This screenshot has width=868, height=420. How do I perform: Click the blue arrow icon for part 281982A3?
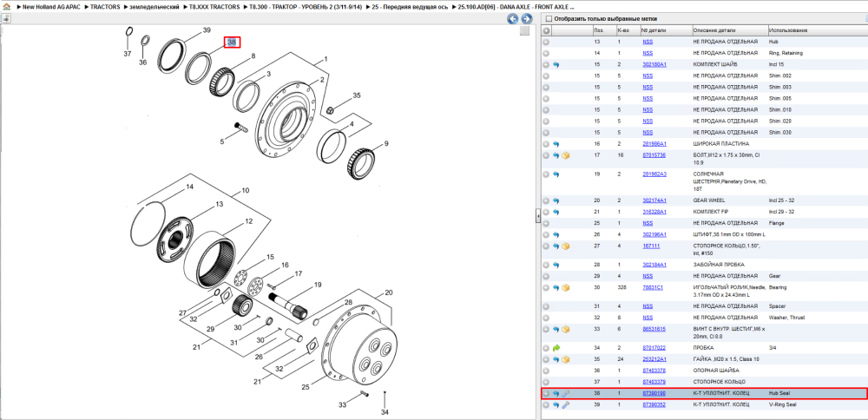tap(556, 174)
